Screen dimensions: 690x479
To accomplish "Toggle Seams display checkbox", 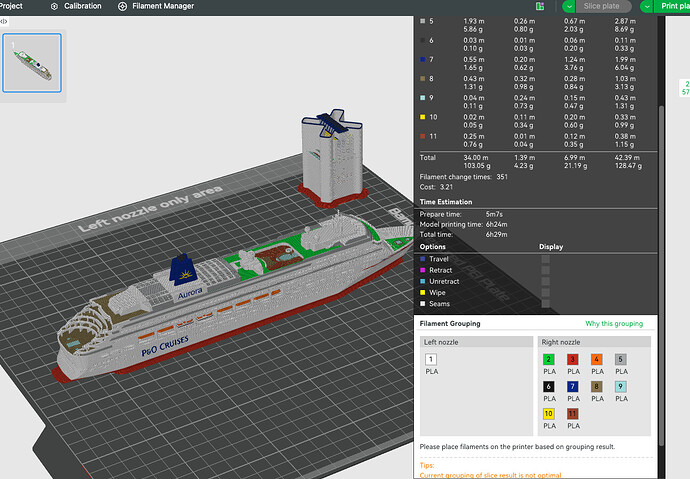I will (546, 303).
